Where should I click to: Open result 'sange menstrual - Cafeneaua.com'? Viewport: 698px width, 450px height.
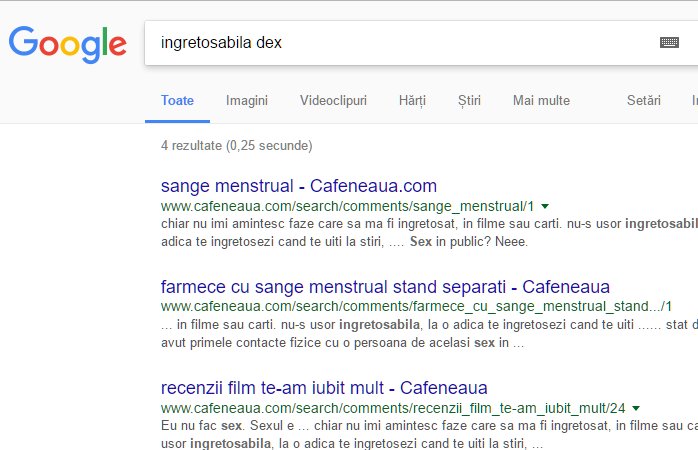point(299,186)
